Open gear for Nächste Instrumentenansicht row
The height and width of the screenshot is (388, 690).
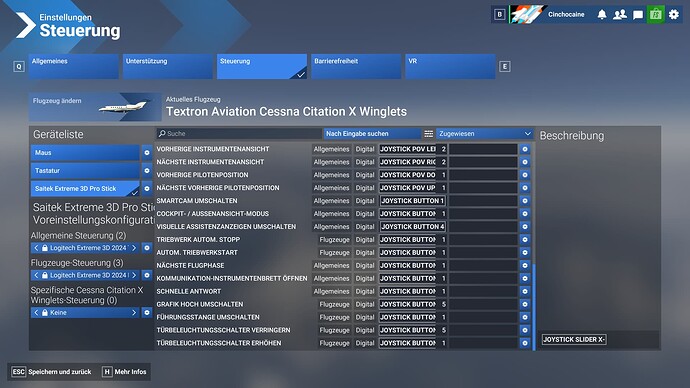[x=525, y=162]
